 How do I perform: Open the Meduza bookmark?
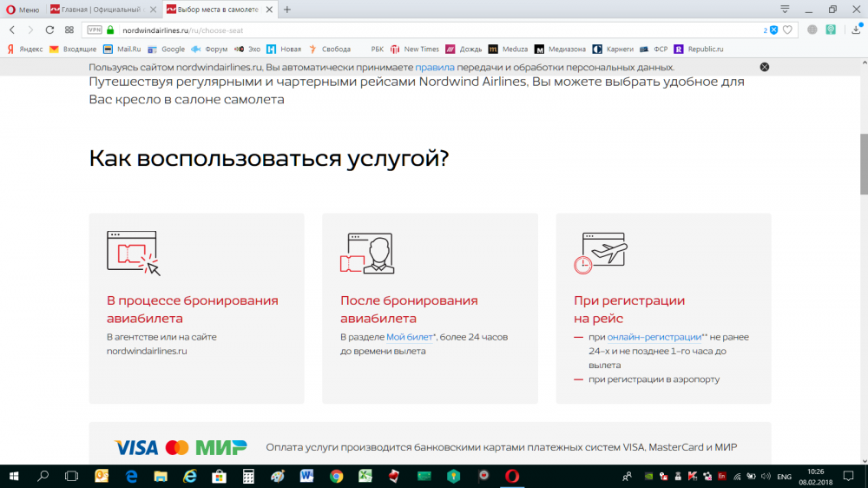(508, 49)
